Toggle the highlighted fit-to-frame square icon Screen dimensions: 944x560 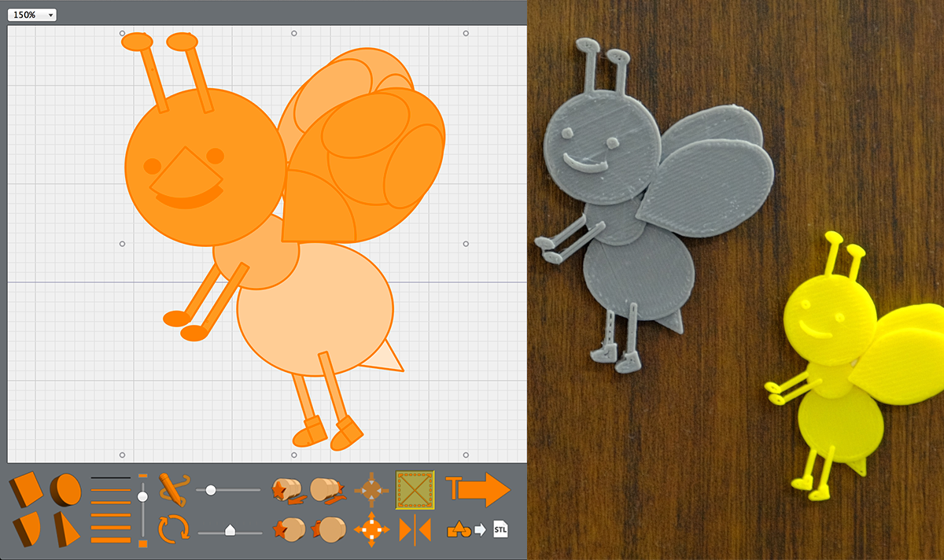(415, 490)
